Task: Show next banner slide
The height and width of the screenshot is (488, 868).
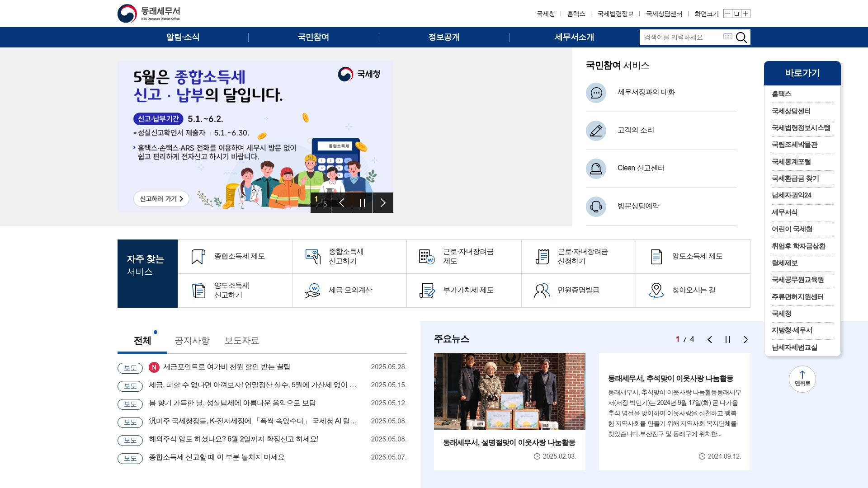Action: [x=383, y=202]
